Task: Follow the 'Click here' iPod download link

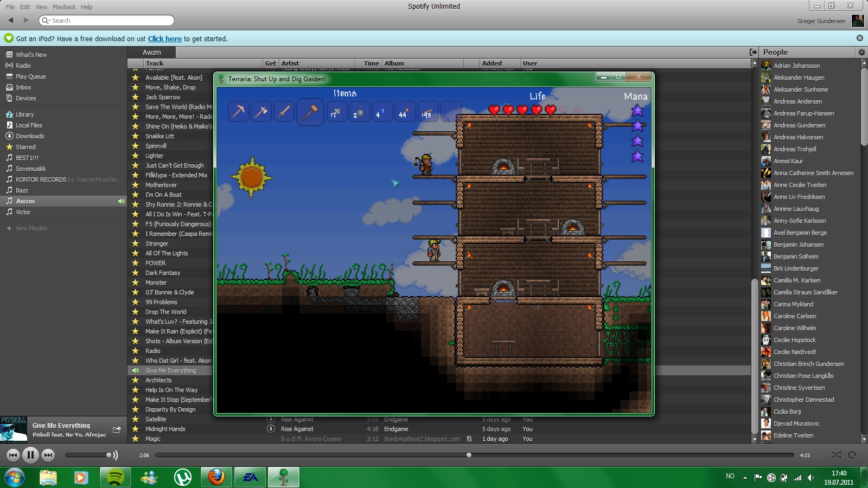Action: tap(165, 38)
